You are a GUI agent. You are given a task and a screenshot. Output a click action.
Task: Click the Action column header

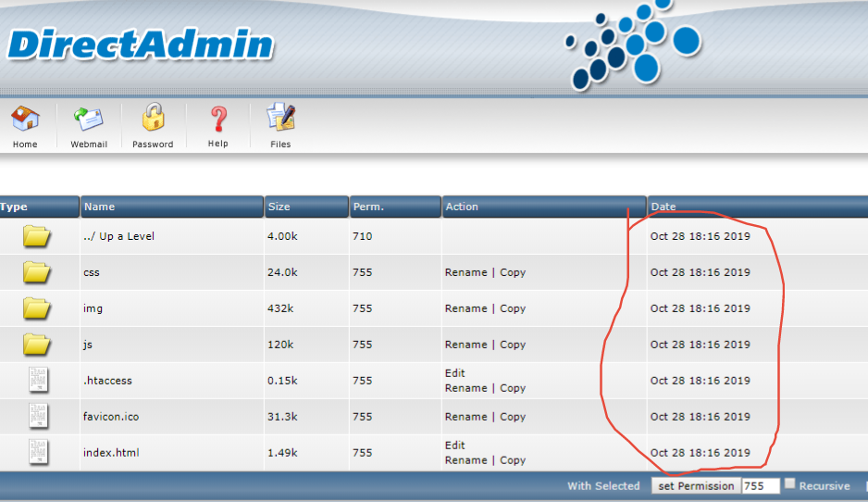click(x=544, y=207)
